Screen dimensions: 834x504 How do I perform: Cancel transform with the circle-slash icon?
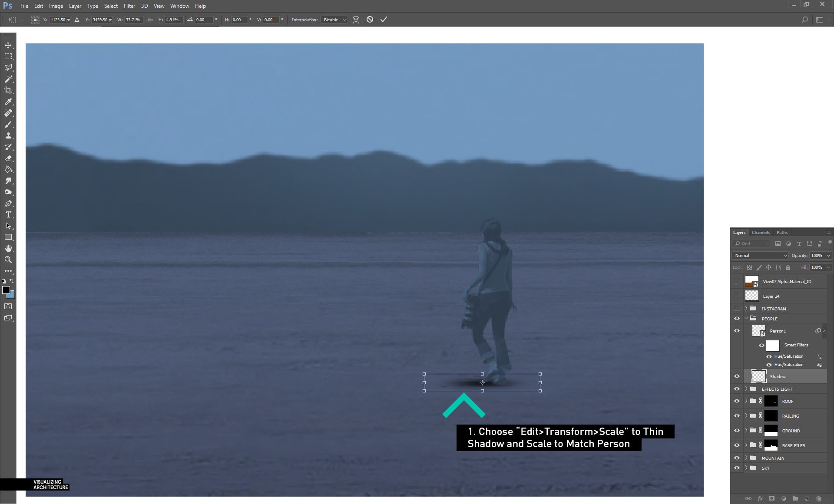pos(370,20)
